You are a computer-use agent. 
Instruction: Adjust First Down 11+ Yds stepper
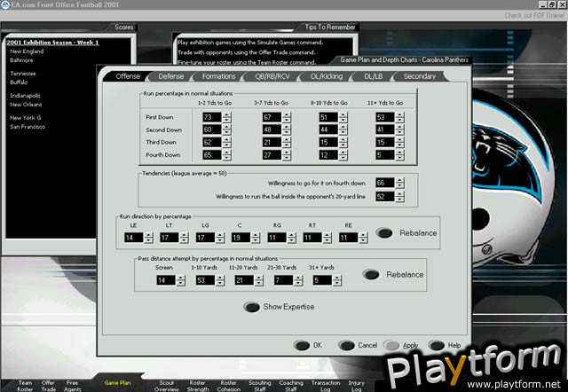click(399, 117)
